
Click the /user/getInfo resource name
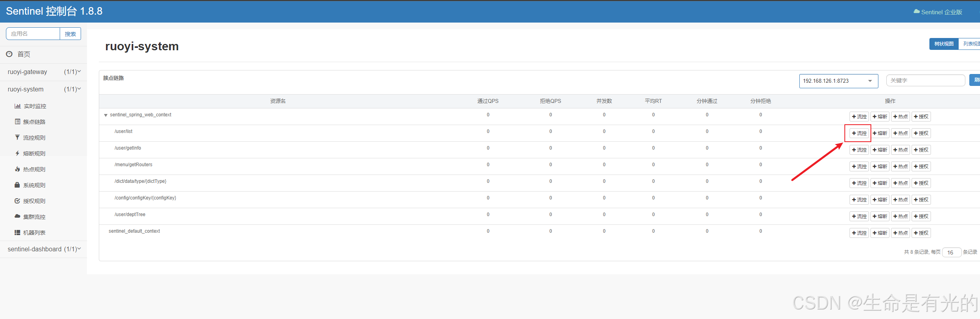point(128,148)
